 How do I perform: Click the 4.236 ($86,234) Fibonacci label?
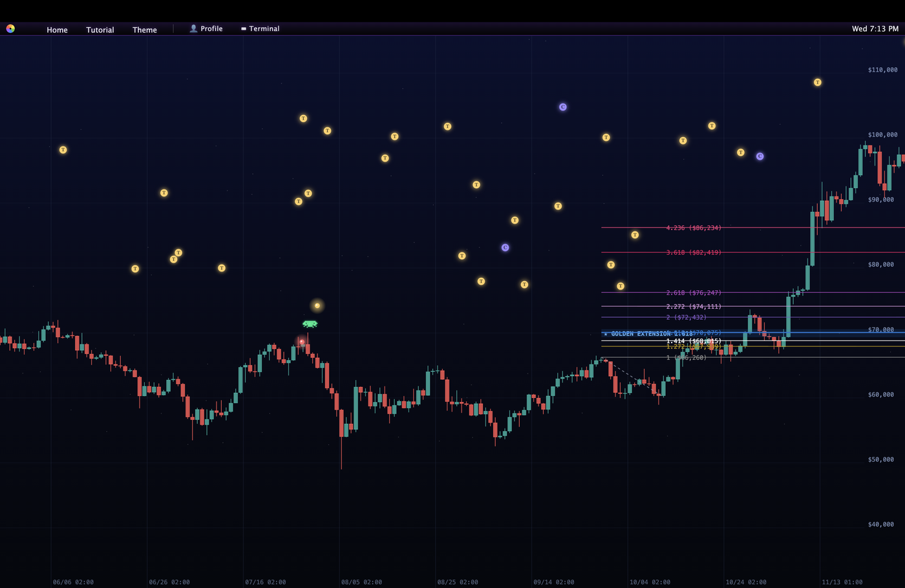tap(694, 227)
